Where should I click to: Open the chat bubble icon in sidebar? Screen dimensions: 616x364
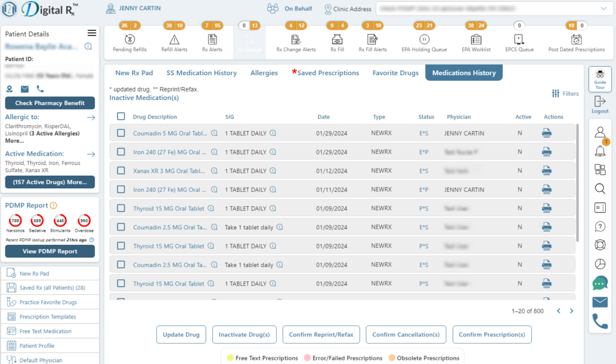600,283
